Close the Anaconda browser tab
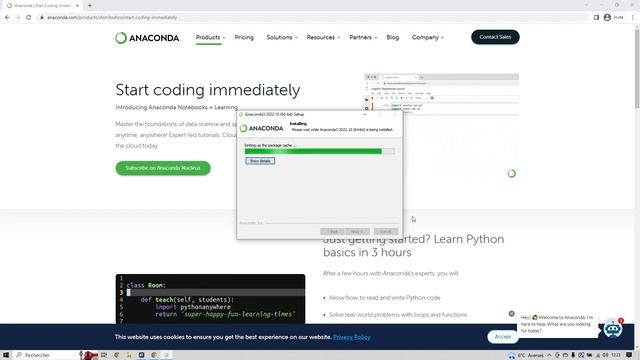Screen dimensions: 640x360 [77, 6]
